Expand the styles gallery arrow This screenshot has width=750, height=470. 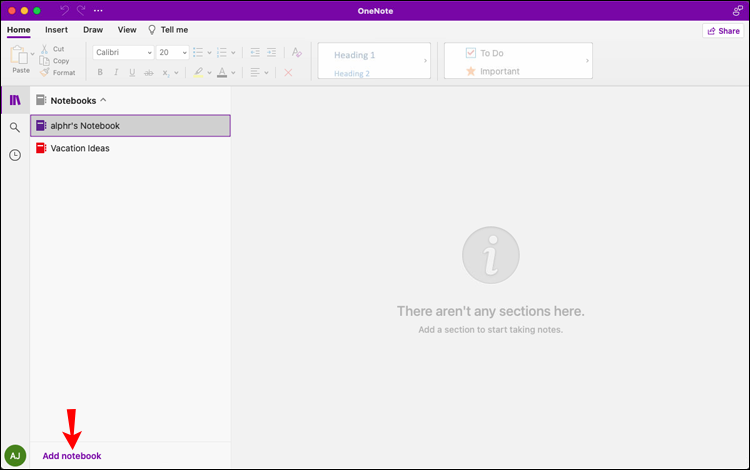pos(425,61)
